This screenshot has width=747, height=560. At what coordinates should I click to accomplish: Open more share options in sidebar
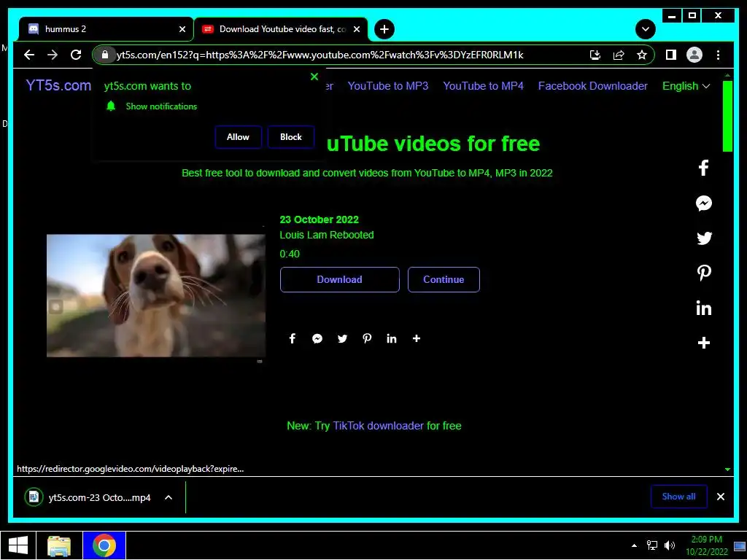point(704,343)
